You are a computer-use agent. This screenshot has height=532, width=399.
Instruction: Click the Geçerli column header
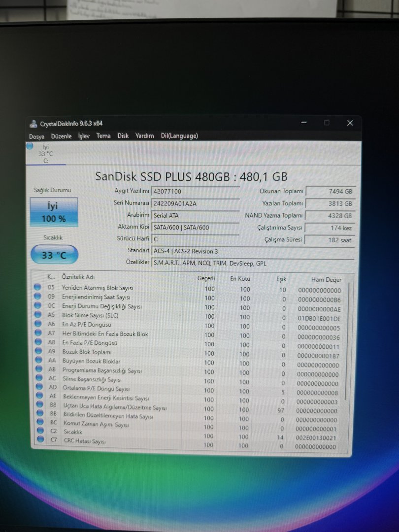tap(206, 278)
